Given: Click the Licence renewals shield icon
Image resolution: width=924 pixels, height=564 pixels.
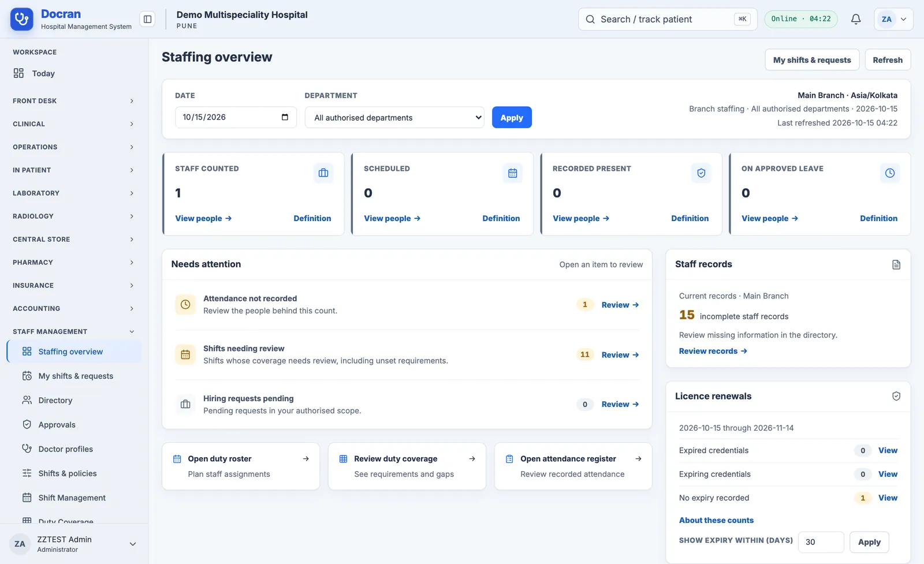Looking at the screenshot, I should (896, 396).
